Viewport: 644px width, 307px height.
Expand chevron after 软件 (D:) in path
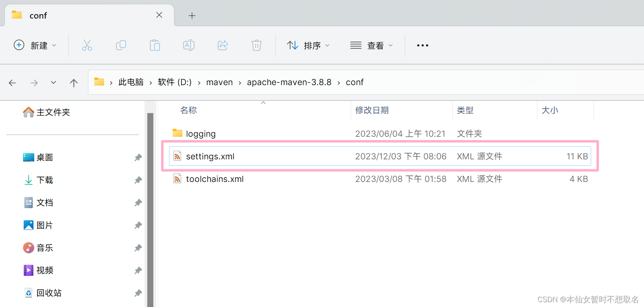click(x=199, y=83)
